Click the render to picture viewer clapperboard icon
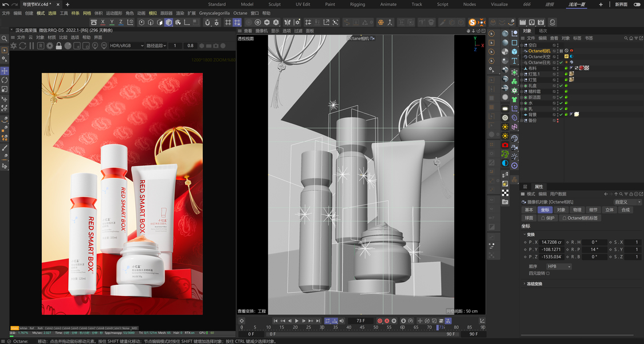Screen dimensions: 644x344 (523, 22)
